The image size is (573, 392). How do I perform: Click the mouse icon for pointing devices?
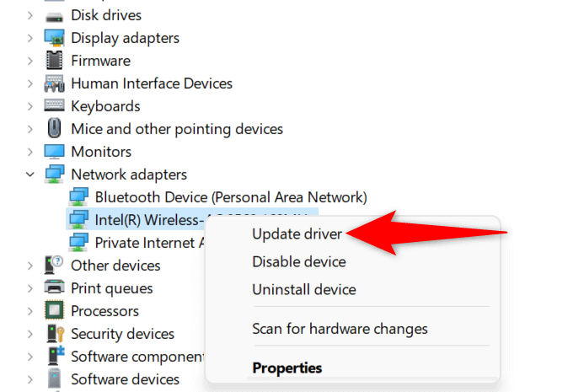point(54,129)
